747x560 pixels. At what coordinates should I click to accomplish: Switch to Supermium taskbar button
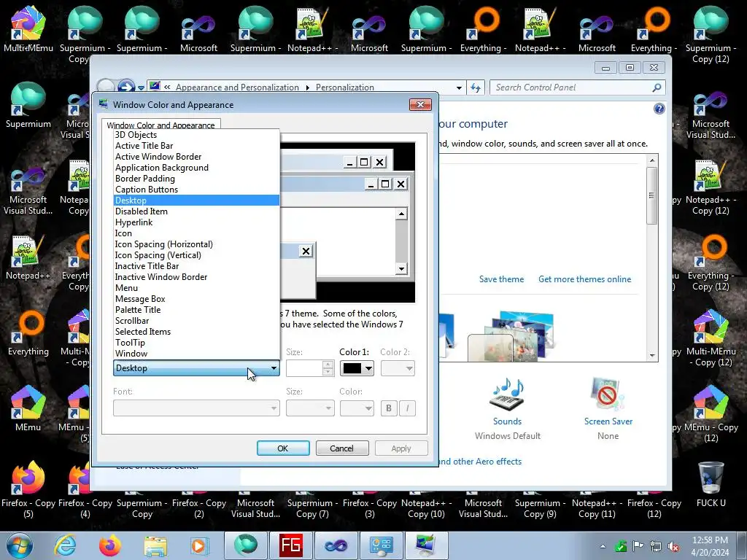pyautogui.click(x=246, y=545)
